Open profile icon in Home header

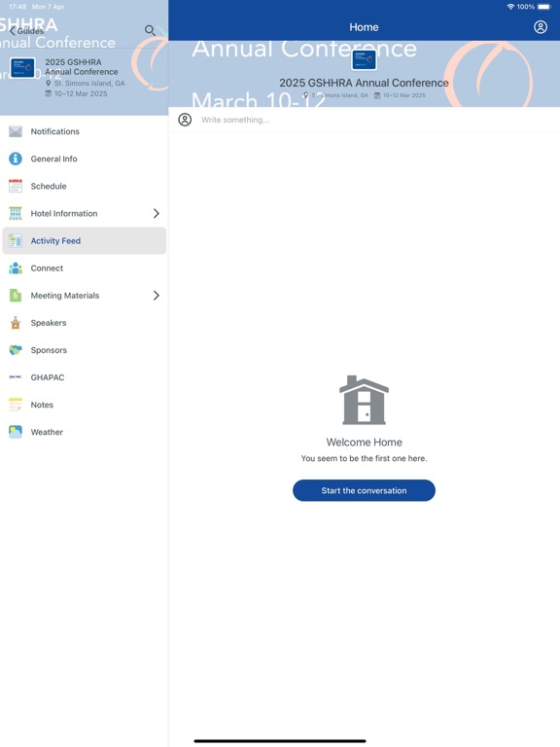541,27
